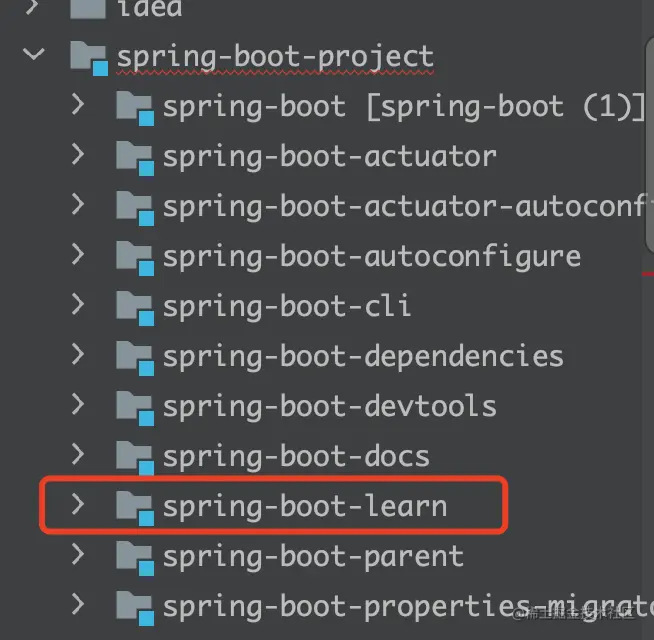Click the spring-boot-dependencies folder icon

(135, 358)
